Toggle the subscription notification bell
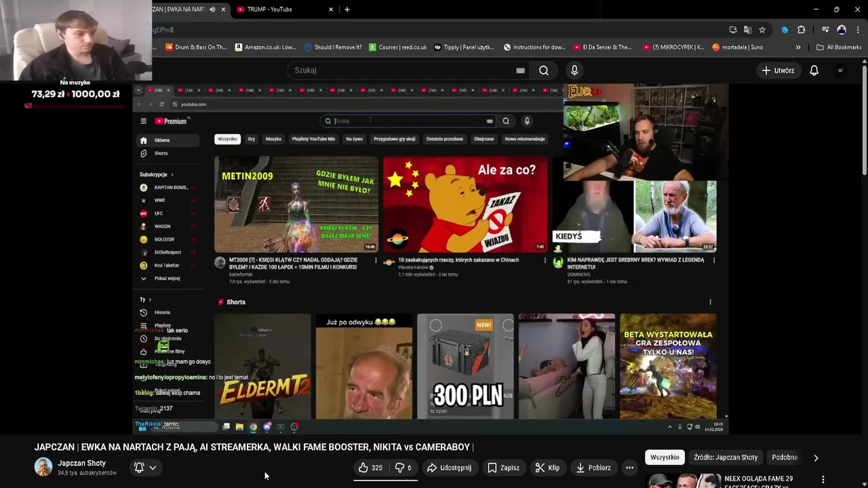 (139, 468)
